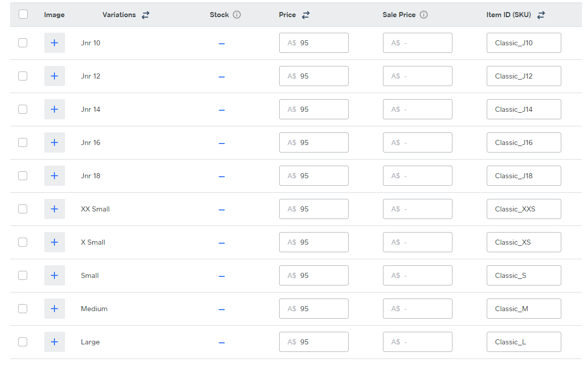Check the Jnr 18 row checkbox
The width and height of the screenshot is (588, 366).
23,176
